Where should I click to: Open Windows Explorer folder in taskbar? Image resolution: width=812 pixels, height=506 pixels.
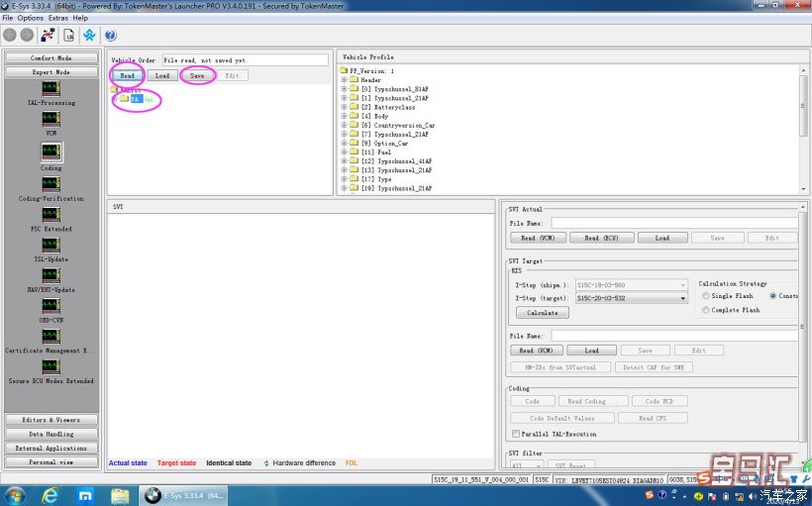click(120, 496)
